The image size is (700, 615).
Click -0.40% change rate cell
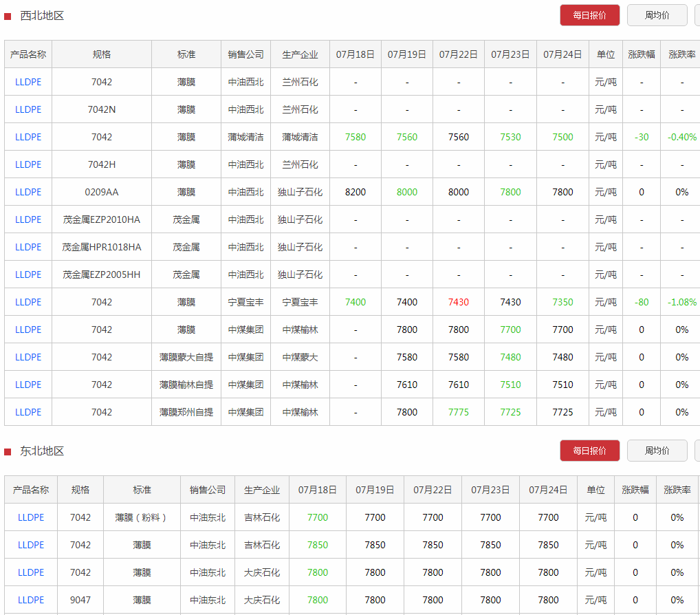681,137
